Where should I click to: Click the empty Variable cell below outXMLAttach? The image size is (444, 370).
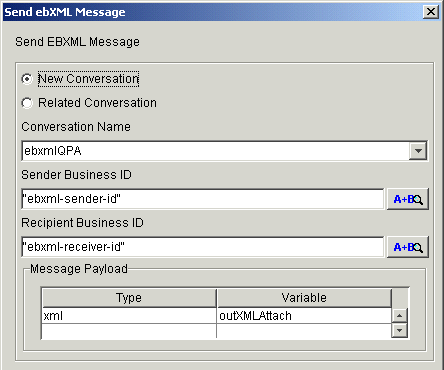304,331
